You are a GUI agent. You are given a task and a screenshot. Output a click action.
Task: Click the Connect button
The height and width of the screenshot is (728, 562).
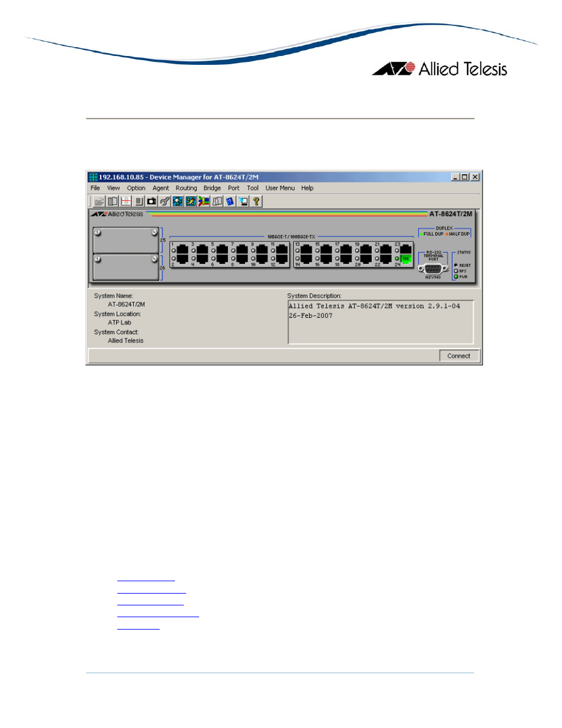(459, 356)
